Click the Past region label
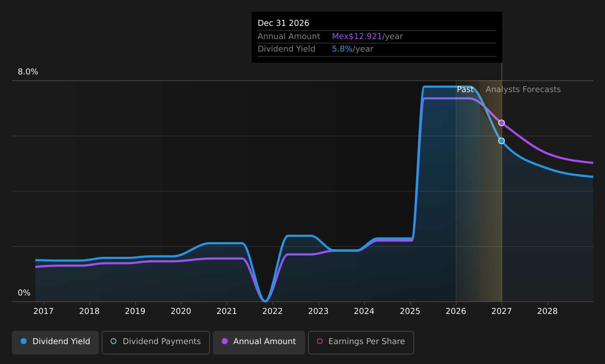This screenshot has height=364, width=605. [x=465, y=90]
